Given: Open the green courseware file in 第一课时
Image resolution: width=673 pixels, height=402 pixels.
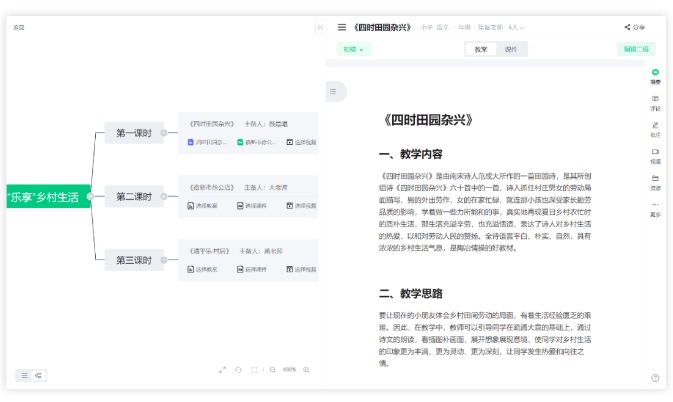Looking at the screenshot, I should [x=256, y=142].
